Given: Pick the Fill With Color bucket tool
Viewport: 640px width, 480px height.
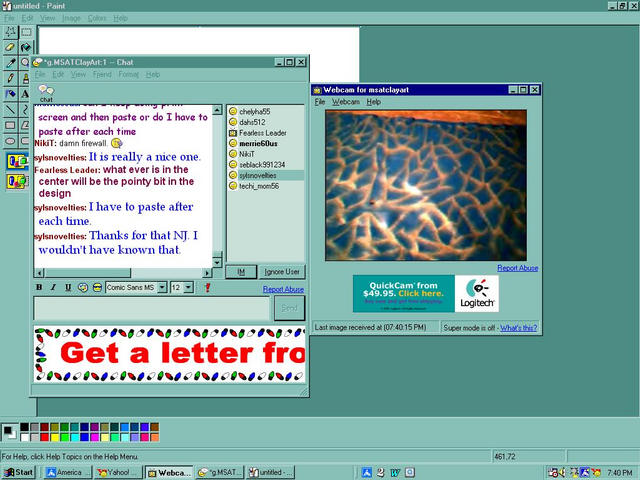Looking at the screenshot, I should point(26,47).
